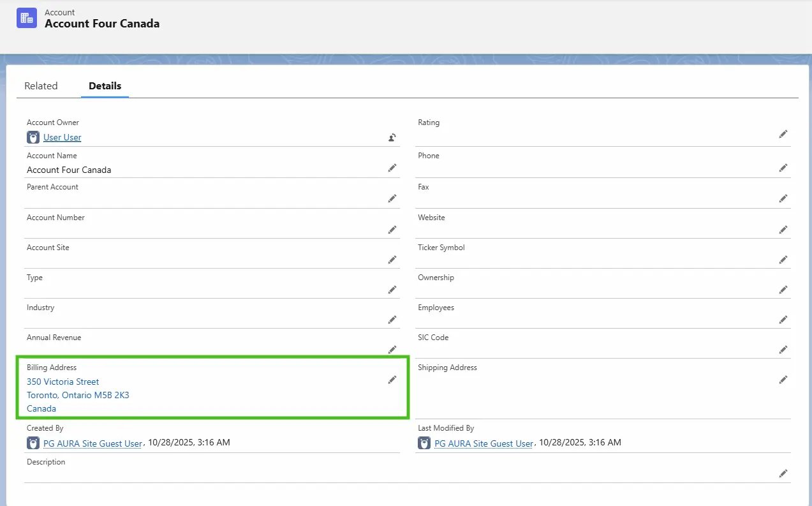The height and width of the screenshot is (506, 812).
Task: Click the Annual Revenue field label
Action: pos(54,338)
